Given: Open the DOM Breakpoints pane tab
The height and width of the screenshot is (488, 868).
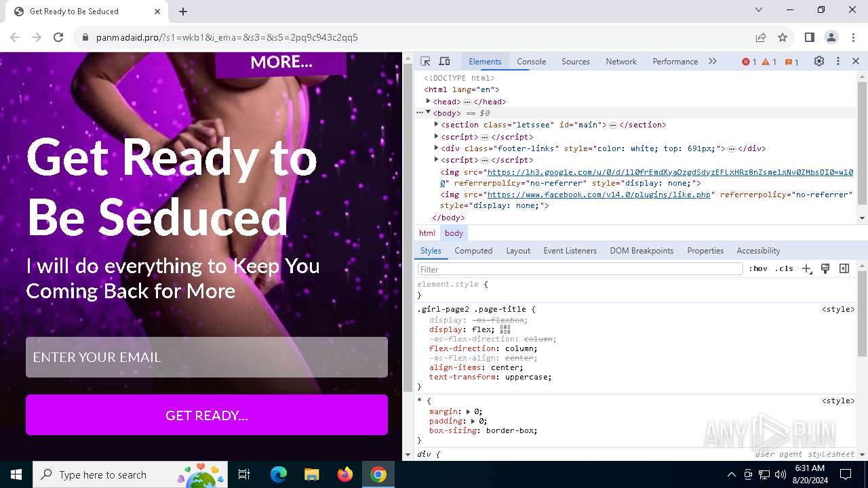Looking at the screenshot, I should pos(642,250).
